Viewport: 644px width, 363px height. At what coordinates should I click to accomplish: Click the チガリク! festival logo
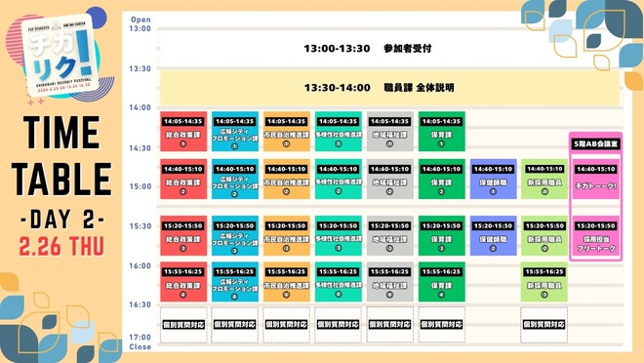pyautogui.click(x=60, y=56)
